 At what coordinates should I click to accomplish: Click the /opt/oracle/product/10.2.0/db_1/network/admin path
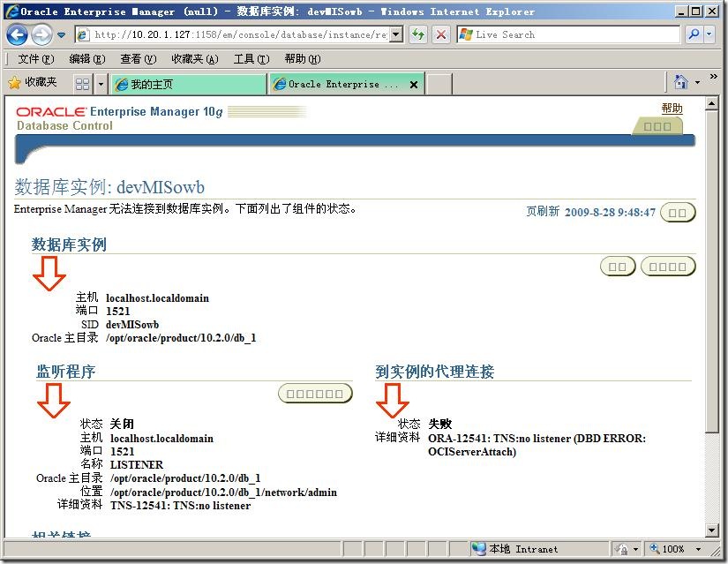coord(223,492)
